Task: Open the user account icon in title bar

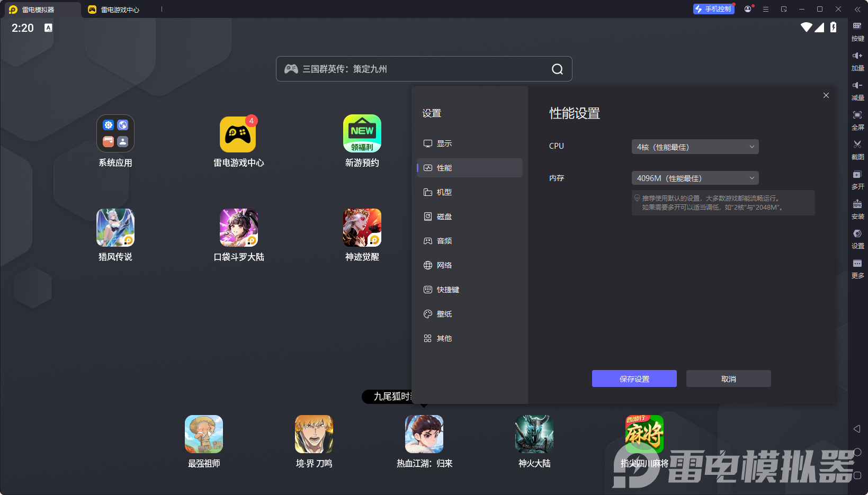Action: [x=748, y=9]
